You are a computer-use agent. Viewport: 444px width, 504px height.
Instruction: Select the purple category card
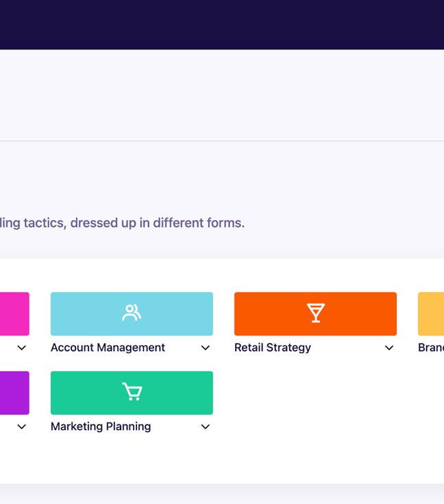pos(14,393)
